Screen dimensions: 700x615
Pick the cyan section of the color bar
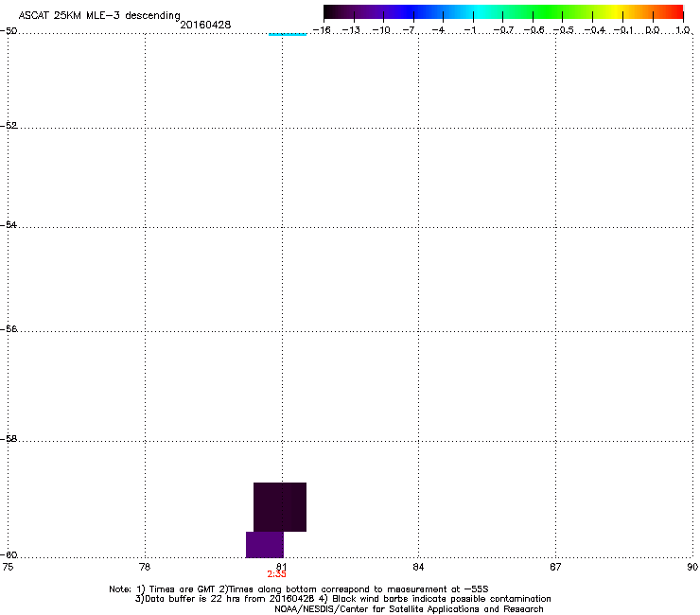480,11
